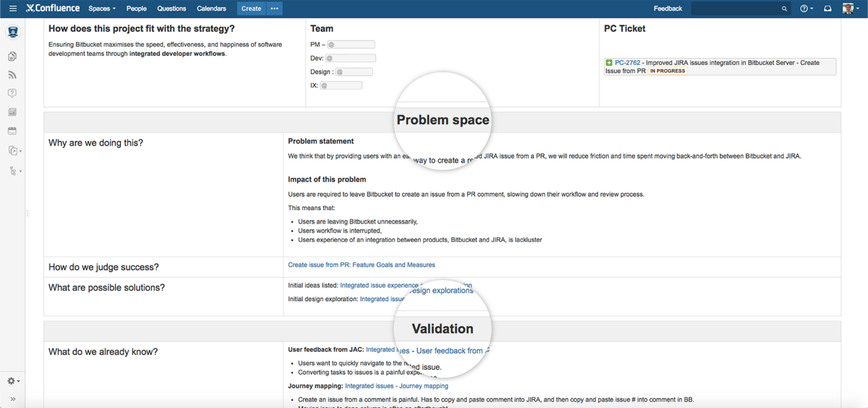Open the Questions sidebar icon
868x408 pixels.
pos(12,93)
